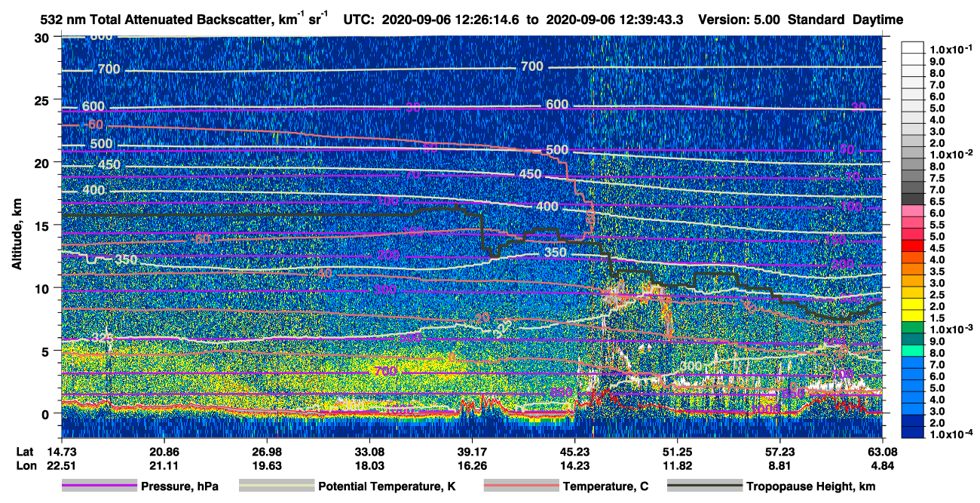This screenshot has width=980, height=503.
Task: Click the Tropopause Height, km legend label
Action: [810, 487]
